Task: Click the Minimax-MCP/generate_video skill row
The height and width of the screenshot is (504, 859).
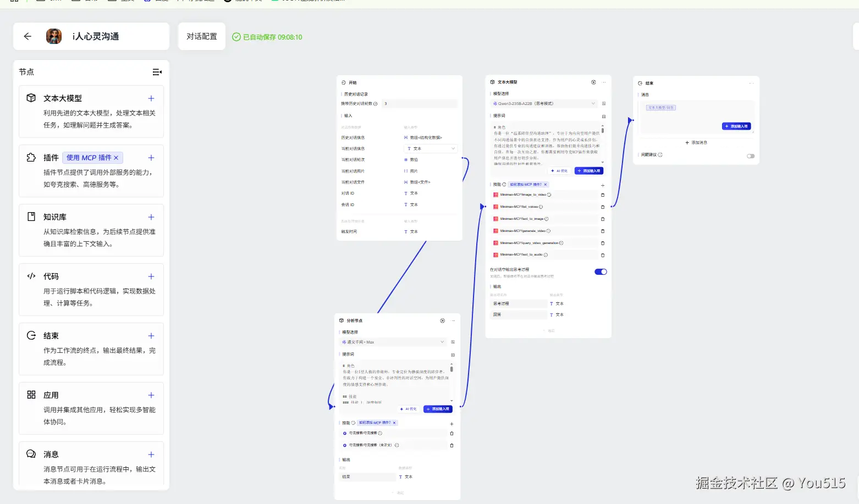Action: pyautogui.click(x=544, y=231)
